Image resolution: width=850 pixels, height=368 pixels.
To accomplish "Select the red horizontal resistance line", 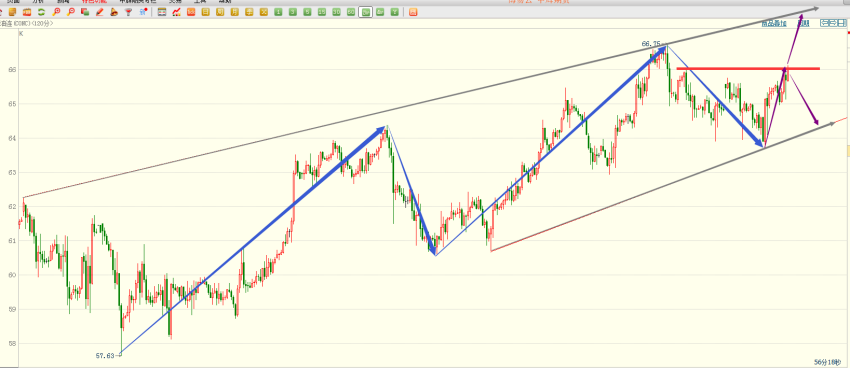I will pos(748,69).
